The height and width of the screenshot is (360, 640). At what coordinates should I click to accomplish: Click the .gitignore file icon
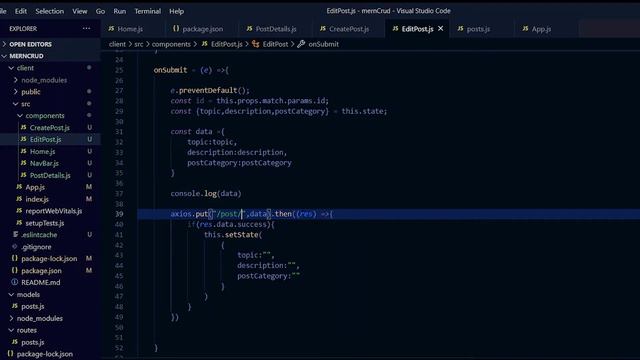pyautogui.click(x=15, y=247)
